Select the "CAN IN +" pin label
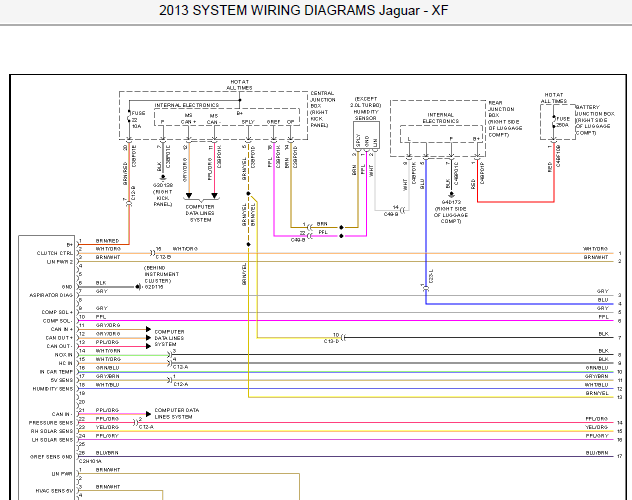Screen dimensions: 632x500 tap(62, 329)
